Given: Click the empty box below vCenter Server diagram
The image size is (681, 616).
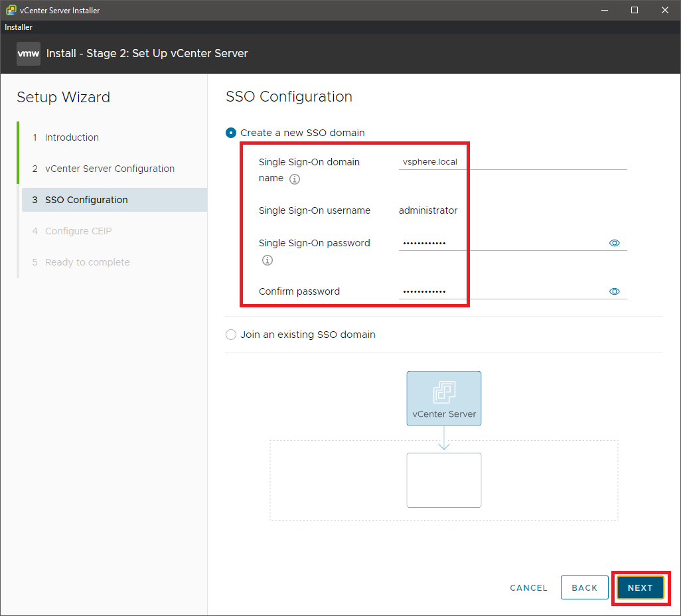Looking at the screenshot, I should [x=443, y=480].
